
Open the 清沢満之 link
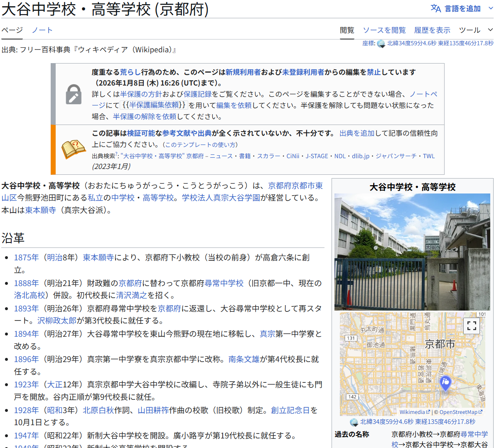coord(131,295)
